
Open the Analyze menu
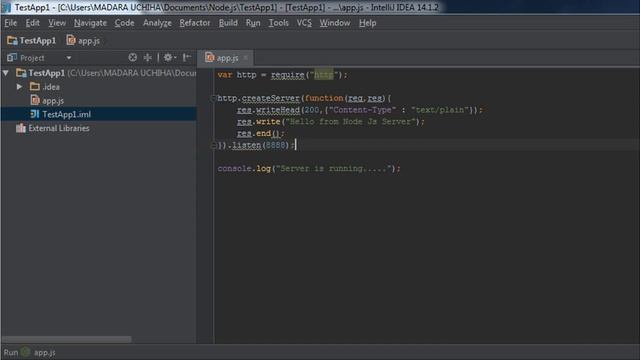click(157, 23)
